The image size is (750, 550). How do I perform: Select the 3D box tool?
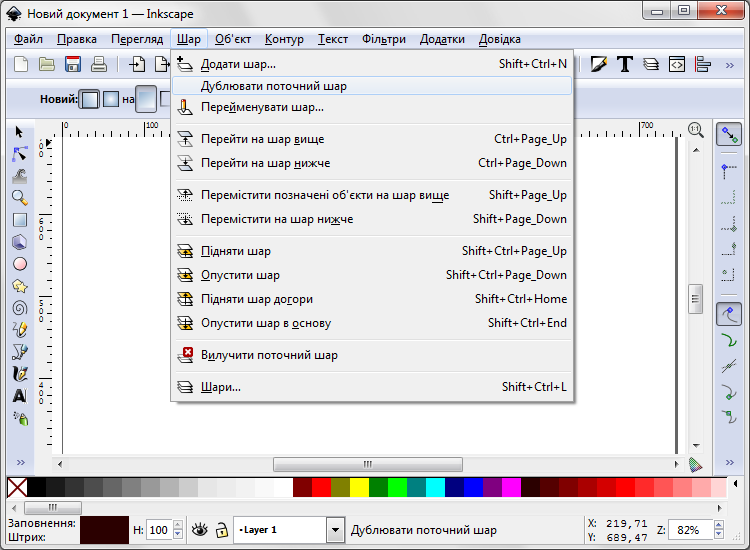tap(19, 242)
